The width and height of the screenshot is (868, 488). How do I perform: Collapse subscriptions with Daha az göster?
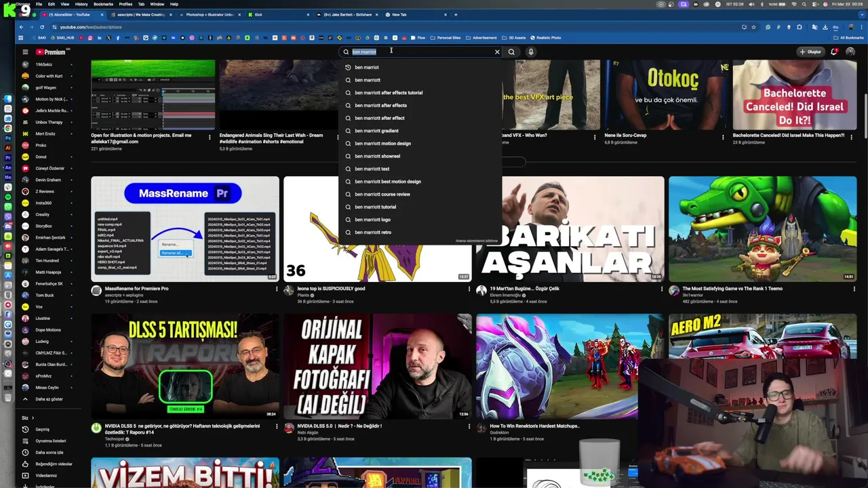coord(50,399)
